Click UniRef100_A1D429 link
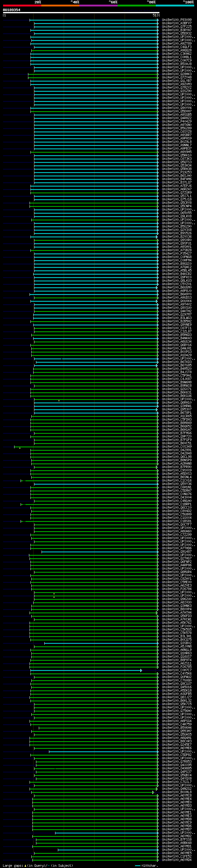The width and height of the screenshot is (197, 868). [x=177, y=355]
